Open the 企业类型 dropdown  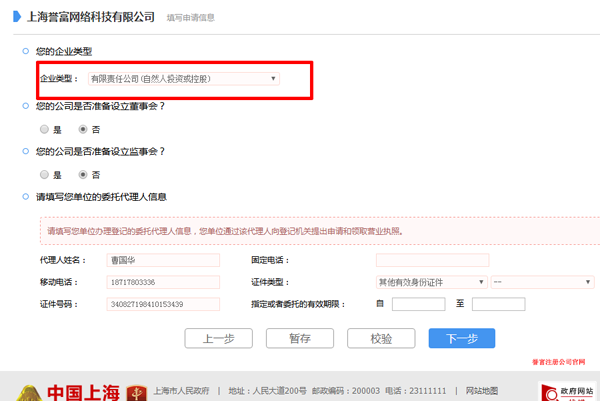184,78
